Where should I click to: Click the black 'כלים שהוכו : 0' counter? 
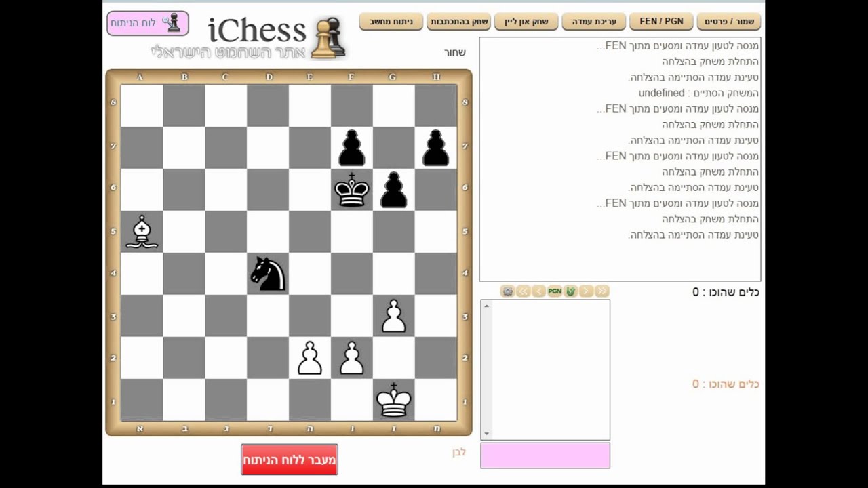coord(726,292)
